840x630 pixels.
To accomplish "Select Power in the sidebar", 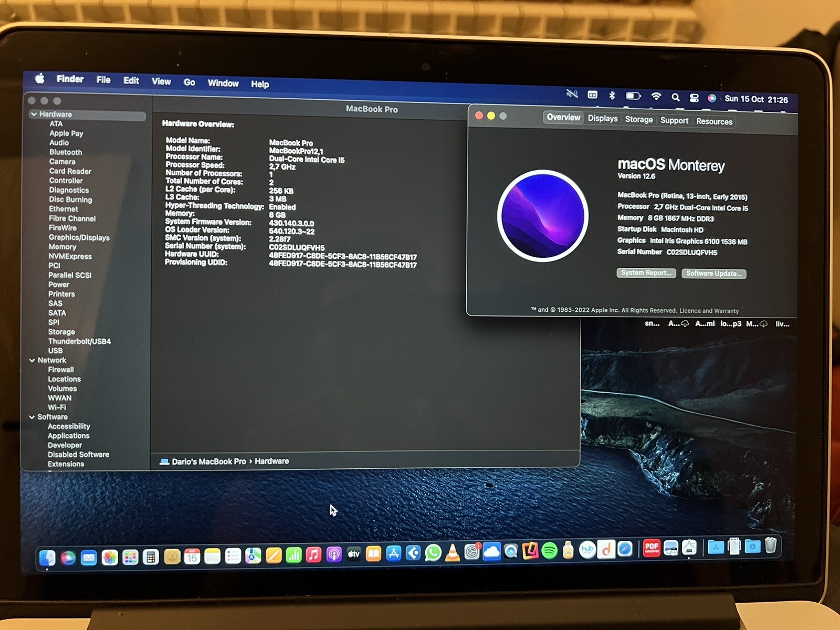I will 59,285.
